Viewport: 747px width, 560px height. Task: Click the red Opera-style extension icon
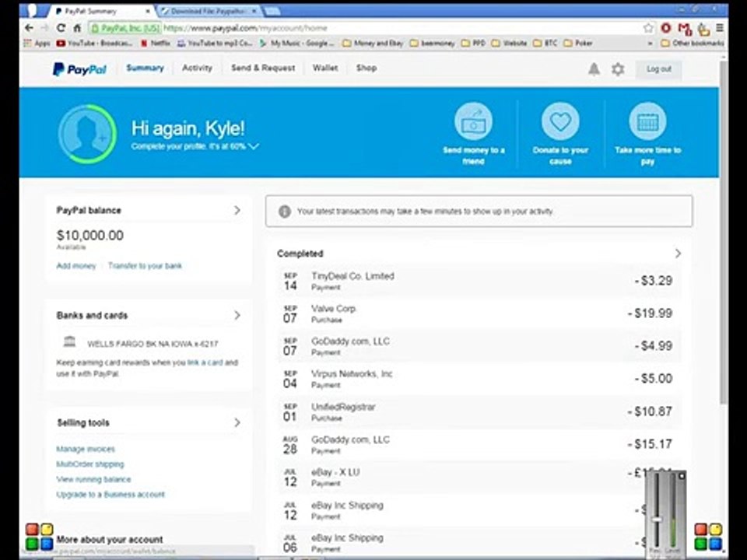pos(666,28)
